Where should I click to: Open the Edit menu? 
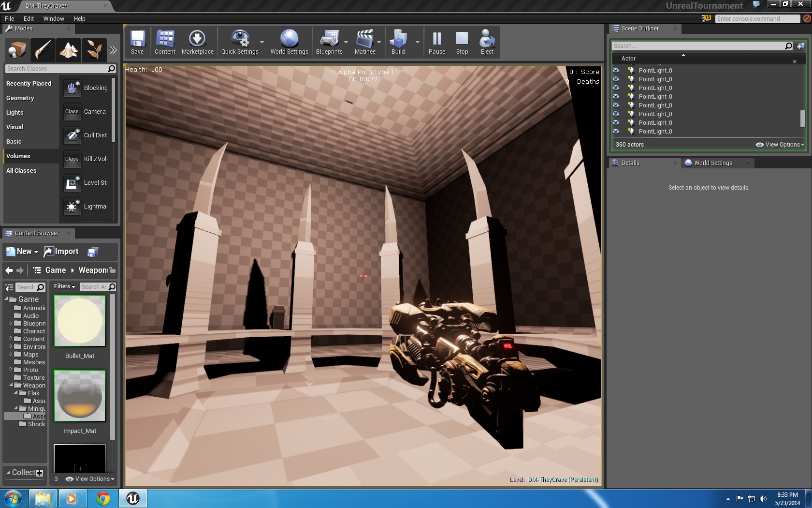(x=29, y=19)
